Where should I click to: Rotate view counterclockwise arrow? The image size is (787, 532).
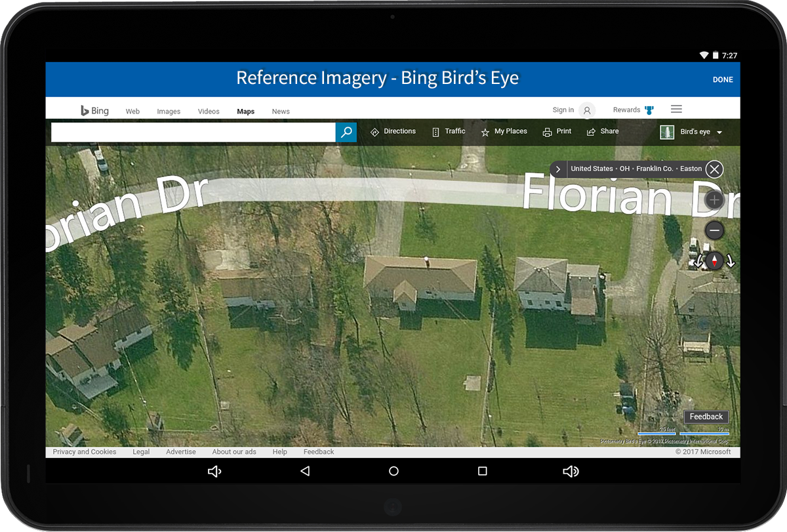699,261
